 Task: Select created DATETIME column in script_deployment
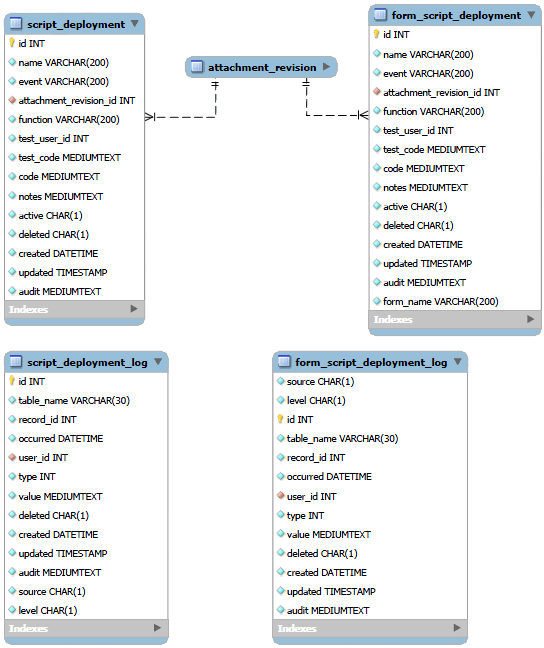pos(58,253)
